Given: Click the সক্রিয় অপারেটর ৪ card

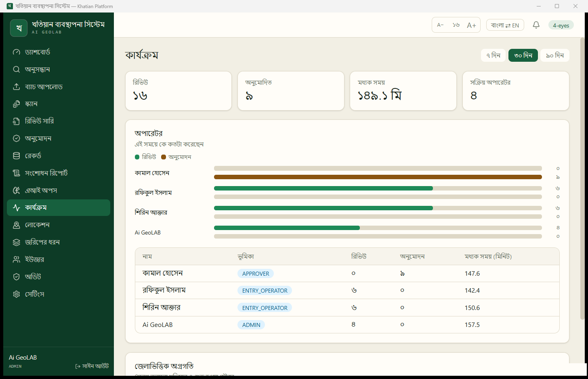Looking at the screenshot, I should tap(516, 91).
